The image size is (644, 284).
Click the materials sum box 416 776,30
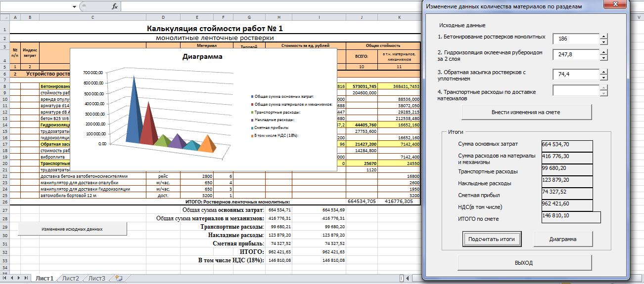tap(567, 158)
